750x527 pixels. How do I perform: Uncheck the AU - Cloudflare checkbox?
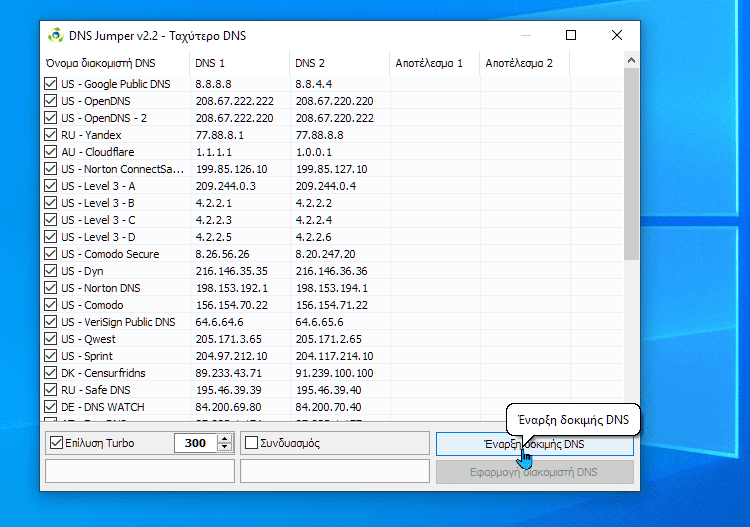[x=50, y=152]
